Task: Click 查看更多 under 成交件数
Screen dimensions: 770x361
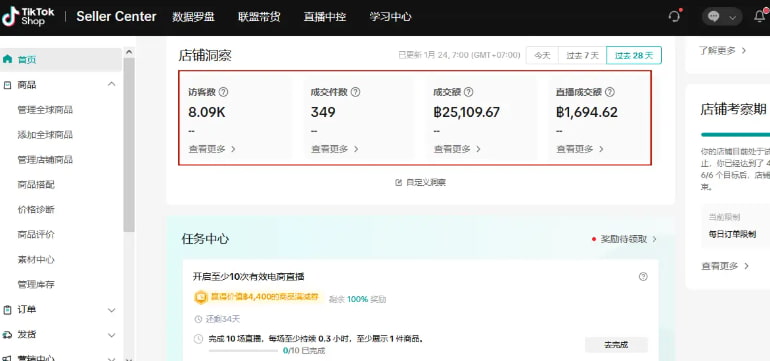Action: pyautogui.click(x=334, y=149)
